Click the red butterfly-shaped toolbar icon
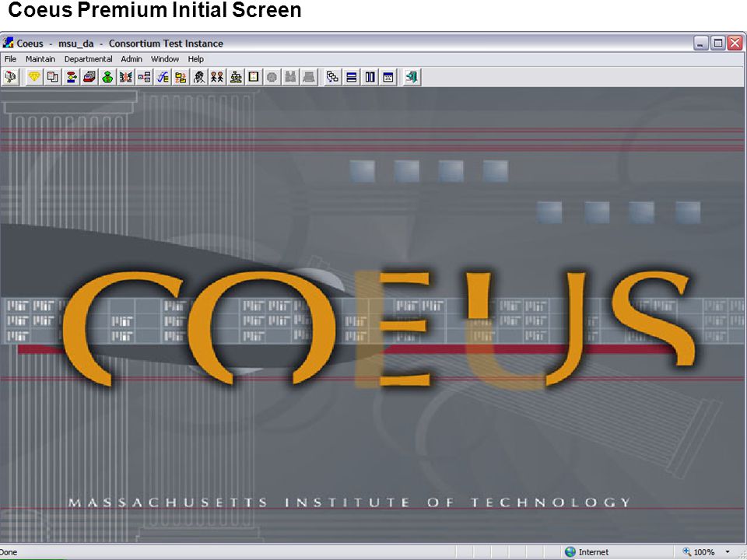The height and width of the screenshot is (560, 747). pos(126,77)
